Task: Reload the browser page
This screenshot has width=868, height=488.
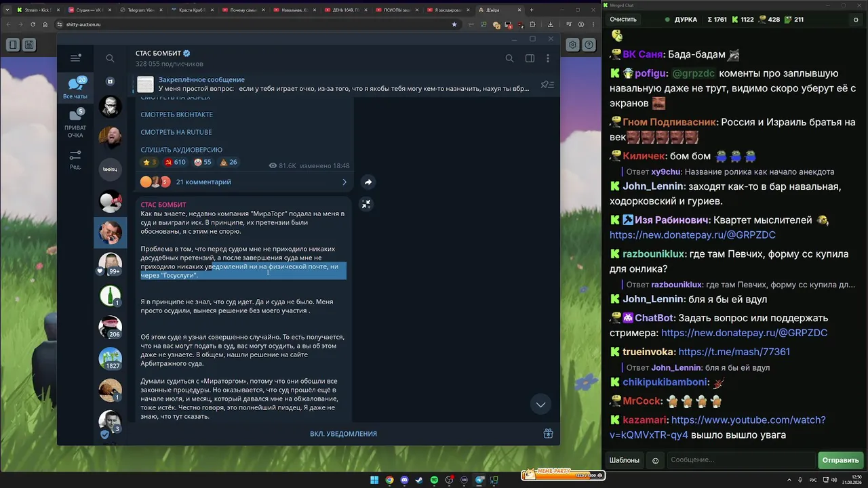Action: point(33,24)
